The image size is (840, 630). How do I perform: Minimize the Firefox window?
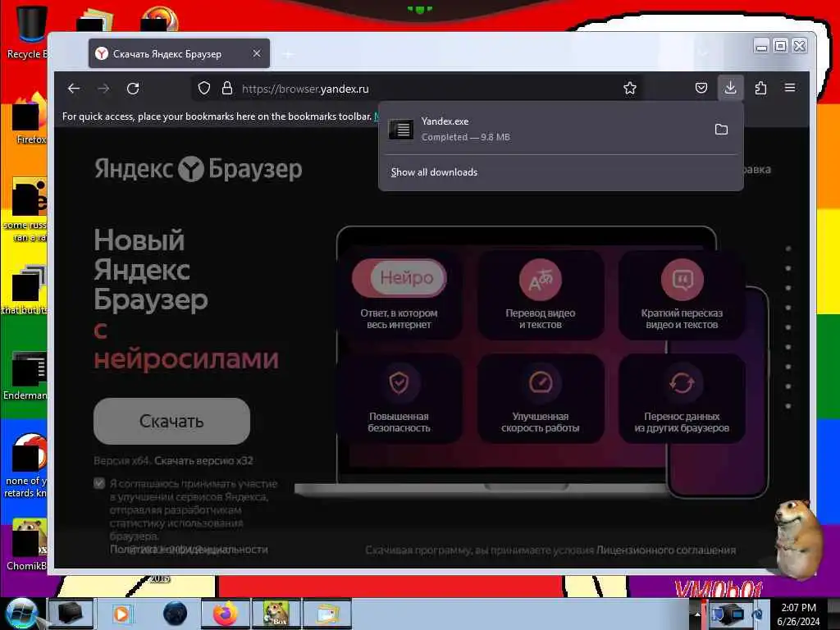point(761,47)
